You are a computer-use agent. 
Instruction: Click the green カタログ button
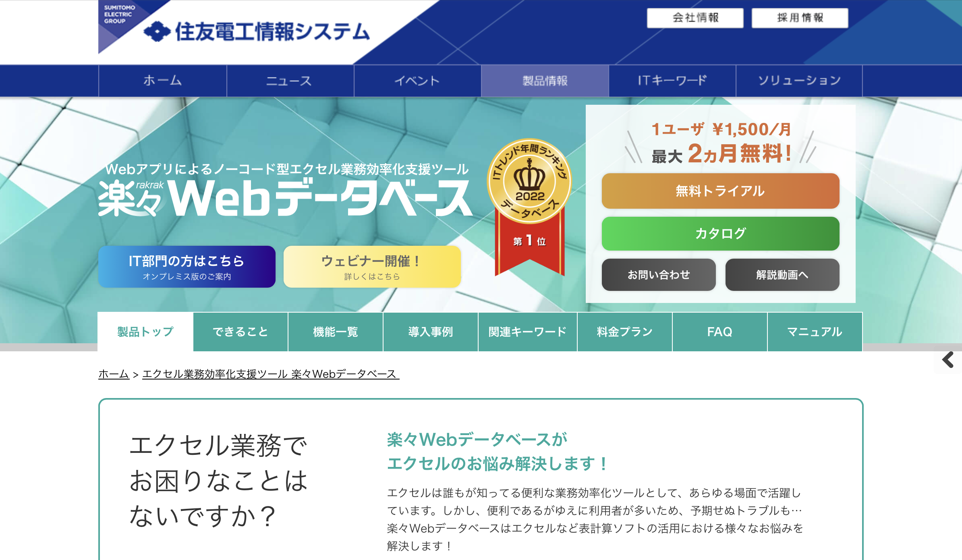[x=720, y=234]
